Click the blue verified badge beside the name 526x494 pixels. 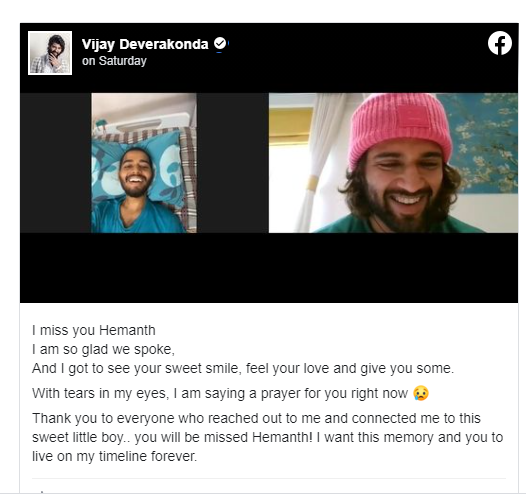(x=220, y=44)
